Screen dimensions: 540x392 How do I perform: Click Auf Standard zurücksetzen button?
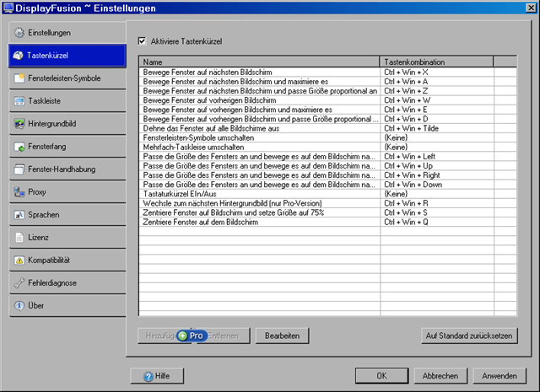pyautogui.click(x=469, y=336)
